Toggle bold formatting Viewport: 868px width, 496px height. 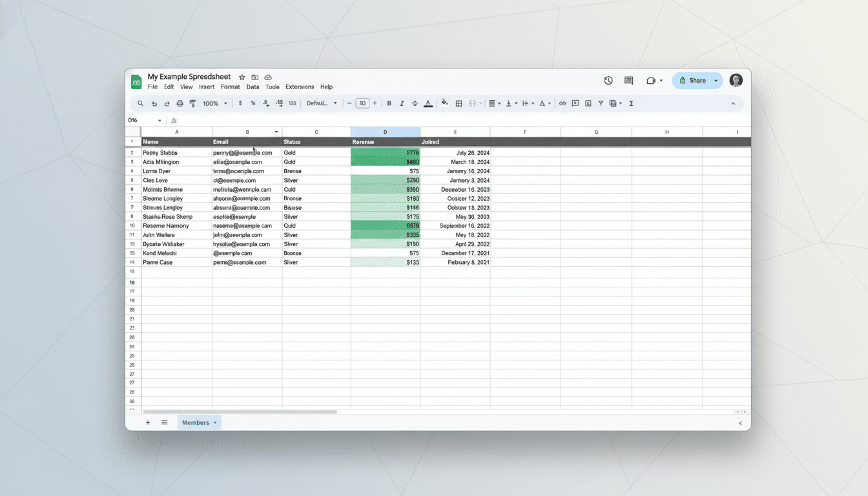click(389, 103)
